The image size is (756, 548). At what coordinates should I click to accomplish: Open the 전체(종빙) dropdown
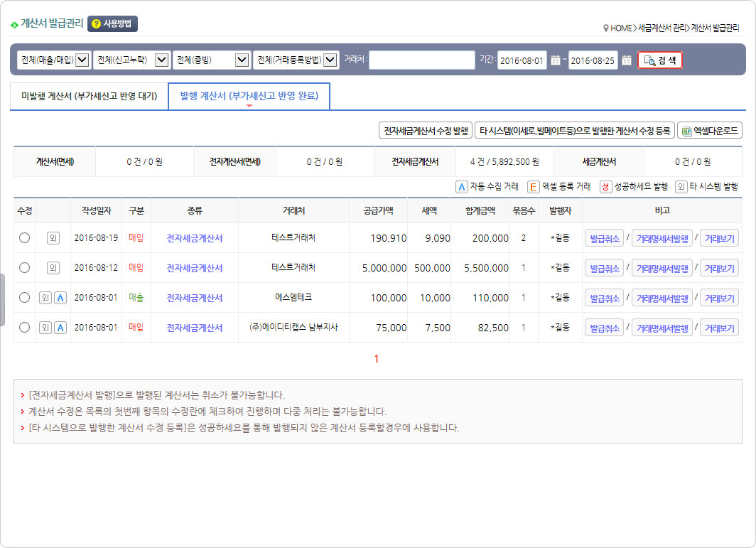(x=212, y=60)
